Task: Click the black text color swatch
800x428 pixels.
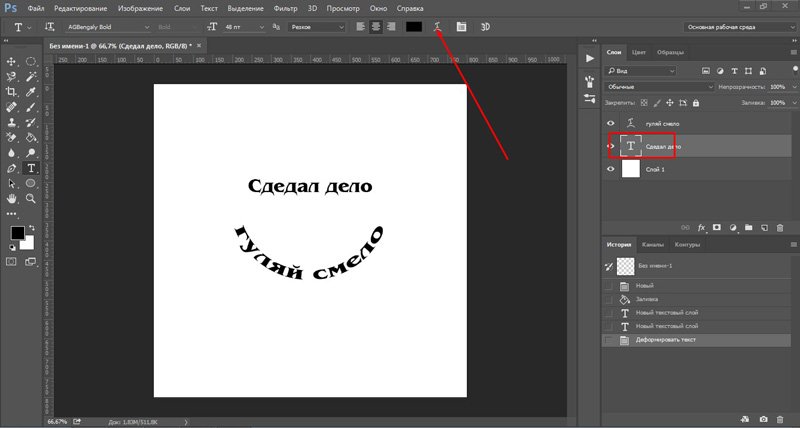Action: [x=413, y=26]
